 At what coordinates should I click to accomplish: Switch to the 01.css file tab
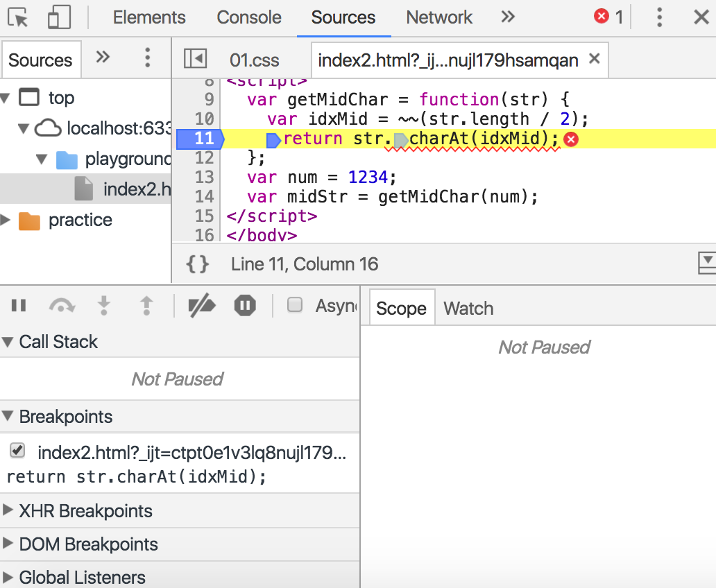point(255,60)
